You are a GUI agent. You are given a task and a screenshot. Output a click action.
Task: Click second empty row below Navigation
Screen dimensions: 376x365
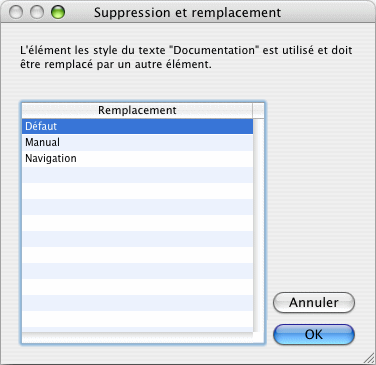click(x=137, y=190)
